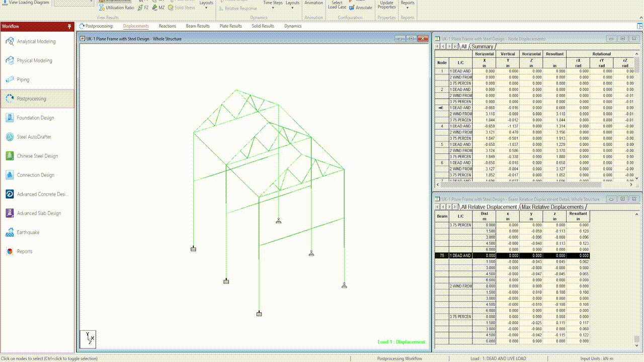
Task: Switch to Max Relative Displacements tab
Action: tap(552, 207)
